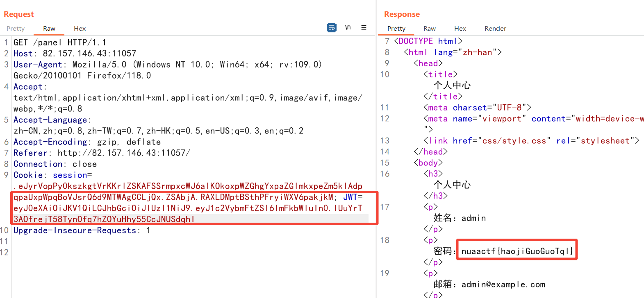Click the Referer header line

[102, 153]
